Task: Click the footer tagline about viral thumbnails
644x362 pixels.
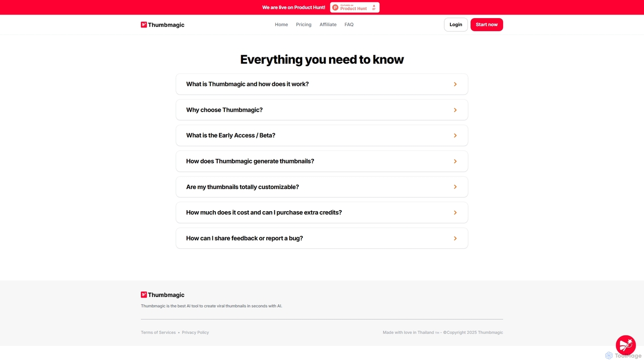Action: (x=211, y=306)
